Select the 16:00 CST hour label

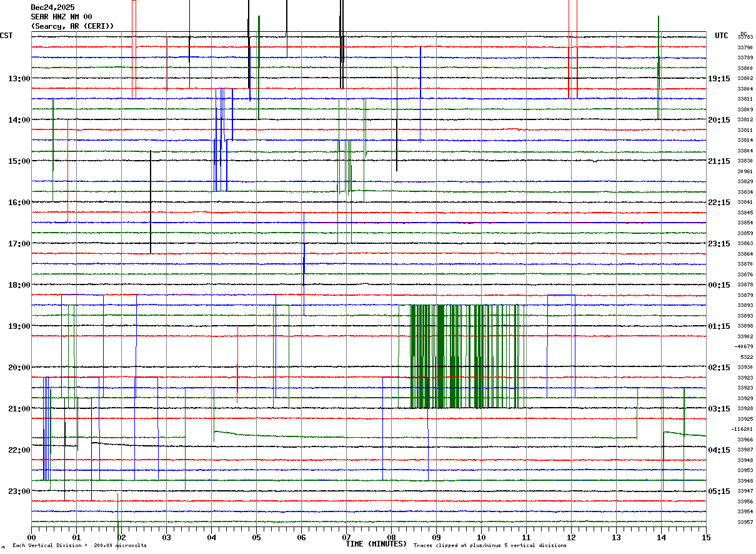click(19, 203)
